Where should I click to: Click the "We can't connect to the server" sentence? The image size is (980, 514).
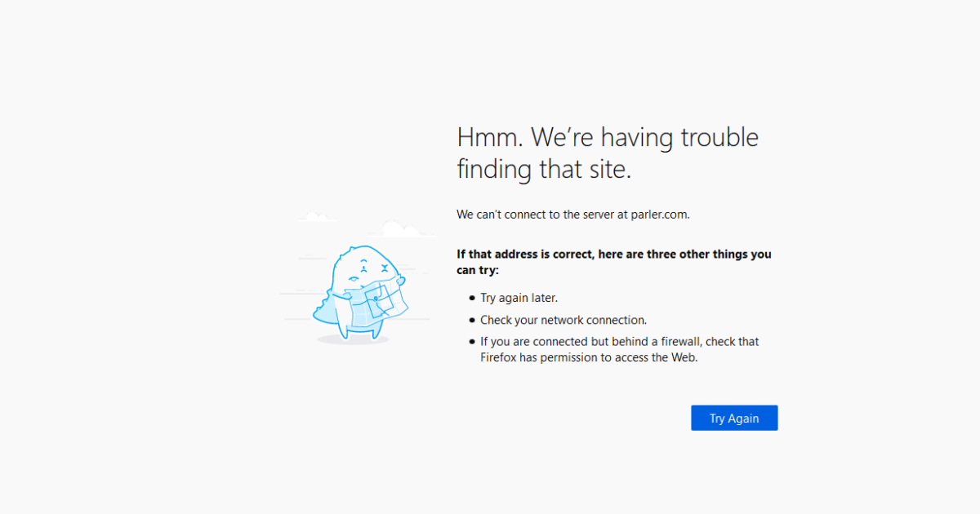539,215
